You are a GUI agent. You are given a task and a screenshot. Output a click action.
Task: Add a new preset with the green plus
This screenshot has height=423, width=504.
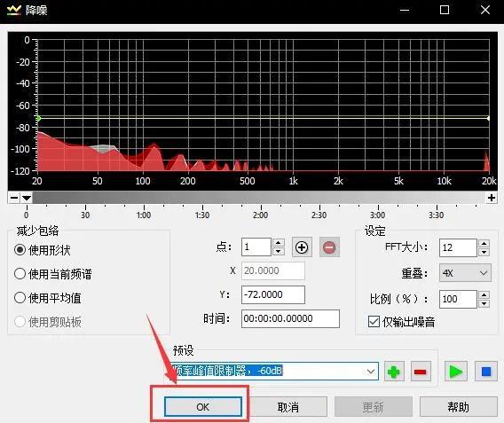(x=394, y=372)
